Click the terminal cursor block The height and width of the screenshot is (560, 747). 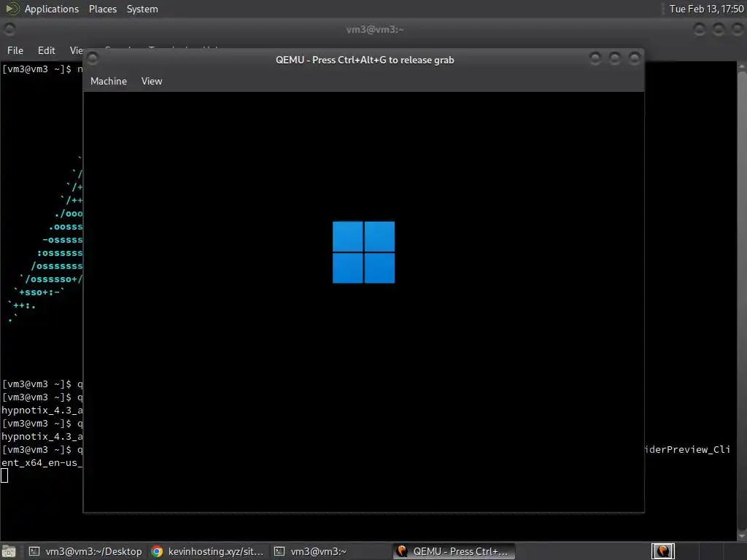point(4,475)
